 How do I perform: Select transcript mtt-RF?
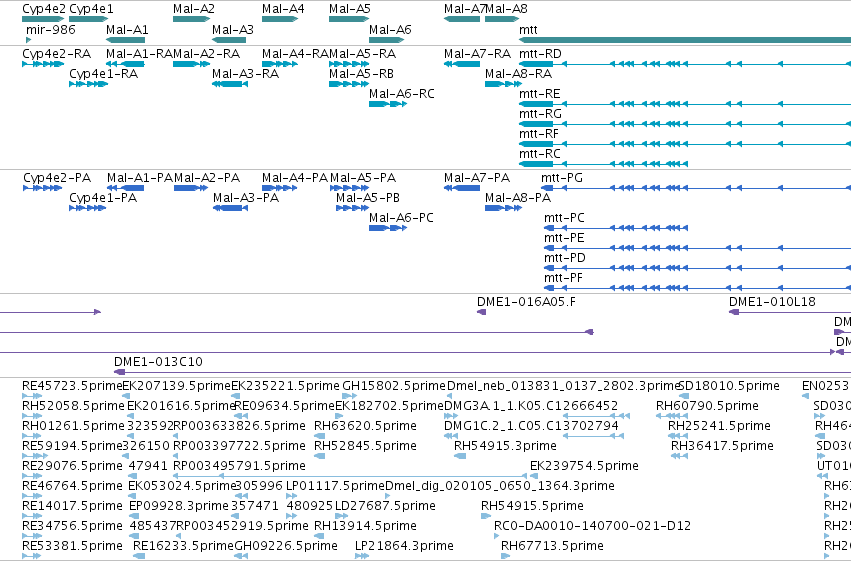(x=685, y=144)
